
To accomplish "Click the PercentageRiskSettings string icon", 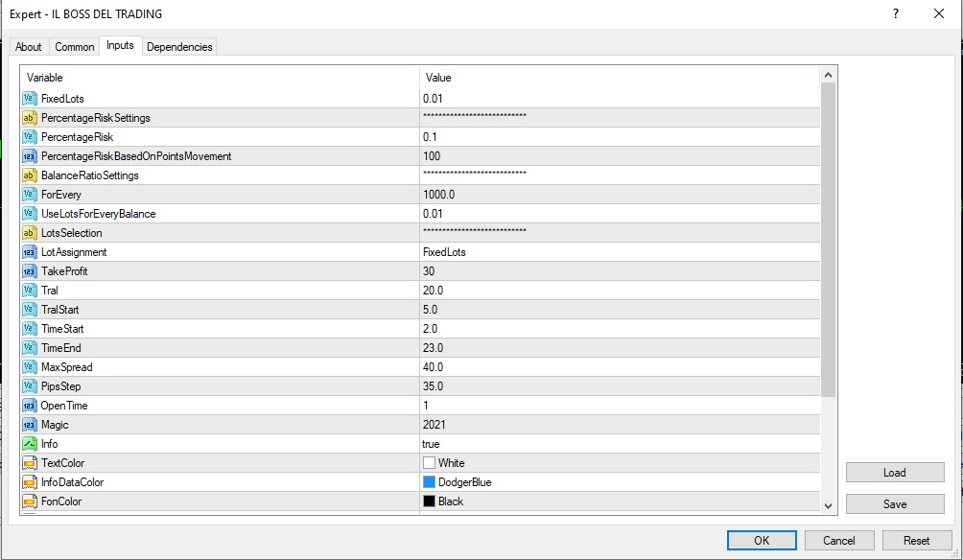I will 29,118.
